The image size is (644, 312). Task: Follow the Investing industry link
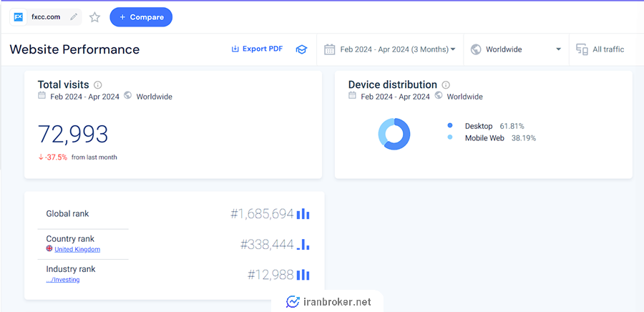(63, 280)
